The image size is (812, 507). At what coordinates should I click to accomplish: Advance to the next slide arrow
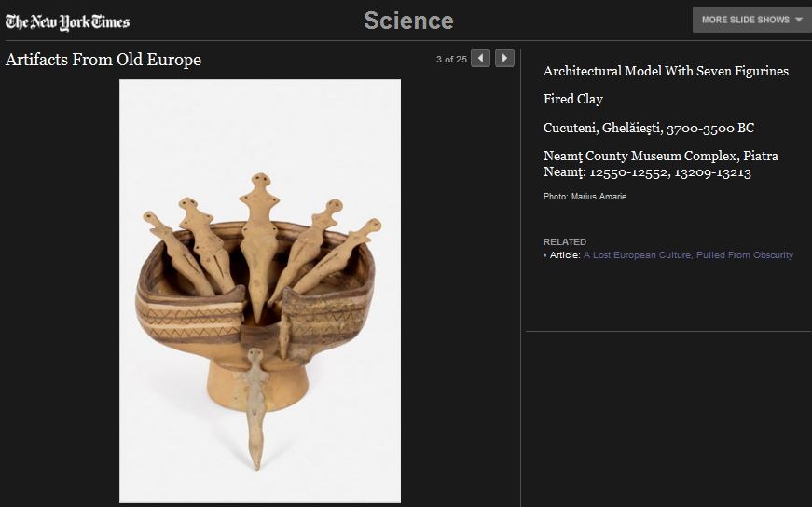504,59
